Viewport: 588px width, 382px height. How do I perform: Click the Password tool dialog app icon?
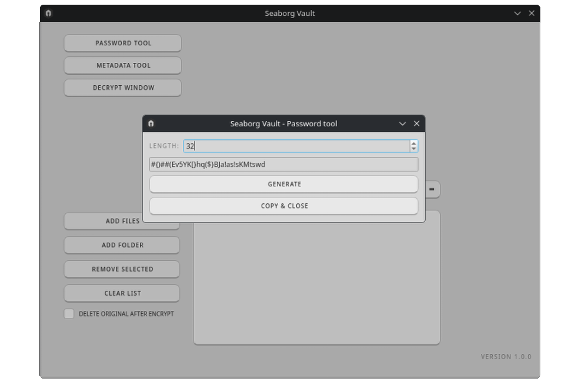click(x=151, y=123)
